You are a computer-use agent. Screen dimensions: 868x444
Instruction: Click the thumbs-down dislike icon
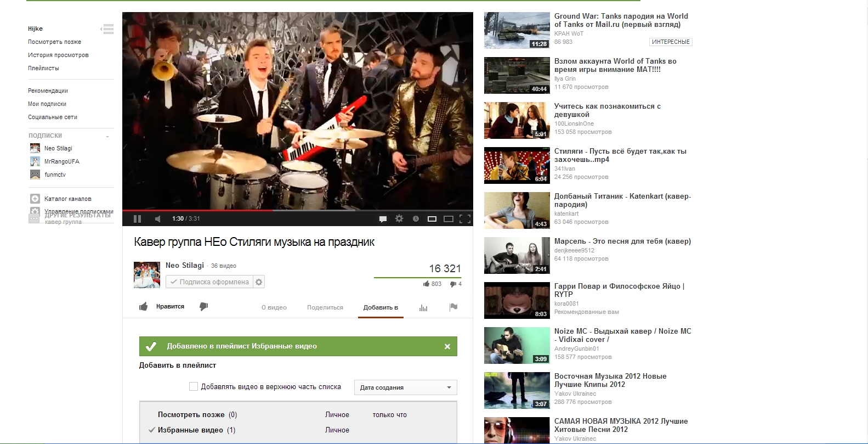[203, 306]
